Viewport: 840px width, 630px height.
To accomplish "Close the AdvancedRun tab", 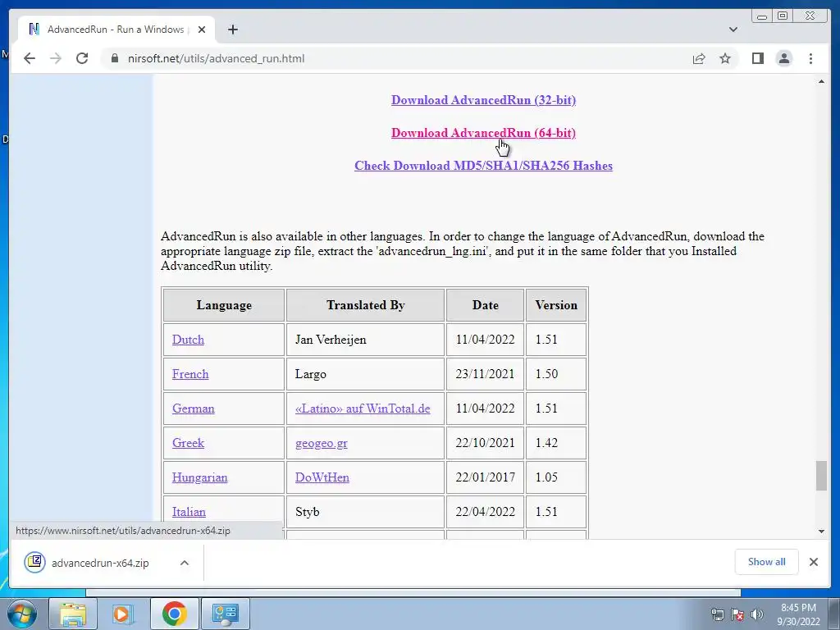I will coord(202,30).
